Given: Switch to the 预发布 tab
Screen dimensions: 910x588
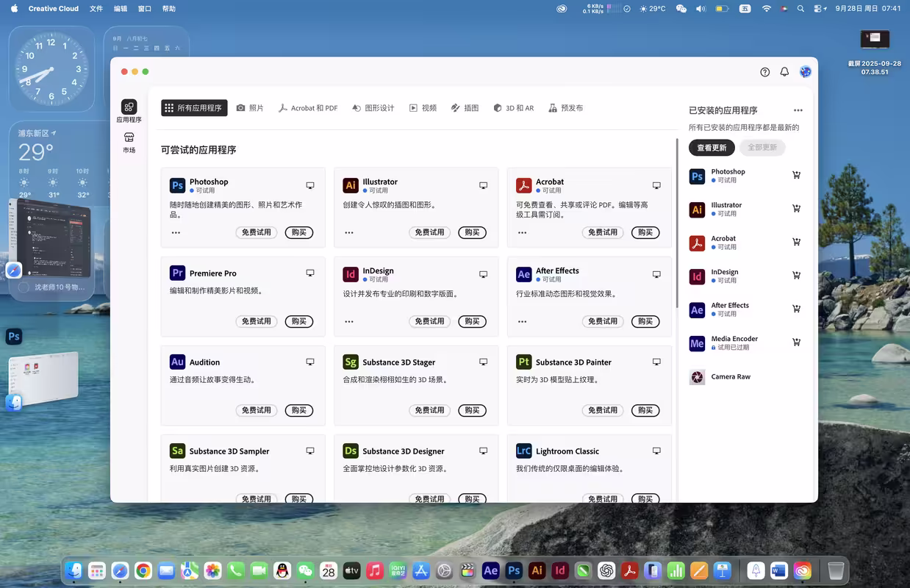Looking at the screenshot, I should (565, 108).
